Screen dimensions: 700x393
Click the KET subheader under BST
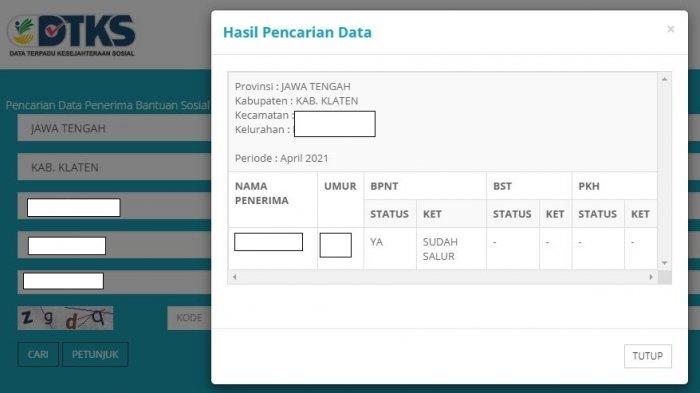pos(555,214)
